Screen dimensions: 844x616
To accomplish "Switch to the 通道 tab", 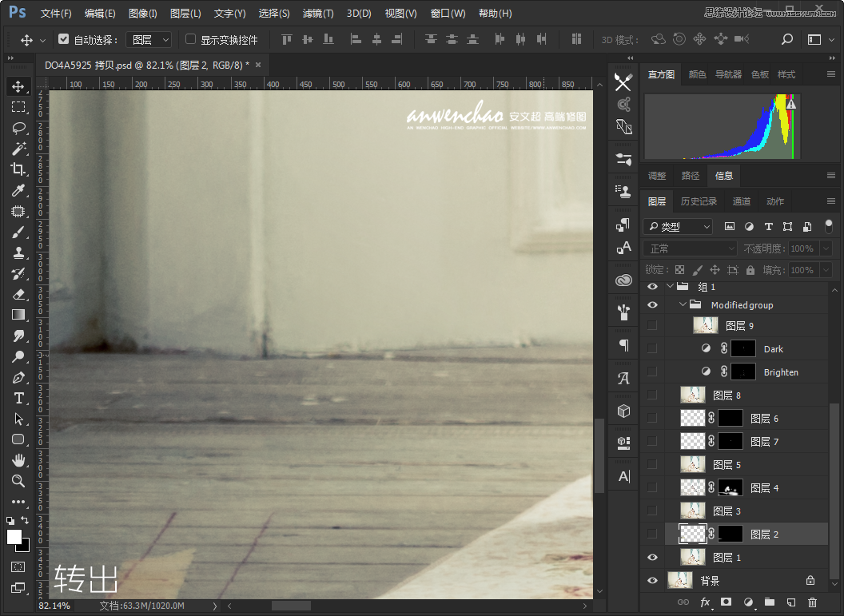I will (x=742, y=201).
